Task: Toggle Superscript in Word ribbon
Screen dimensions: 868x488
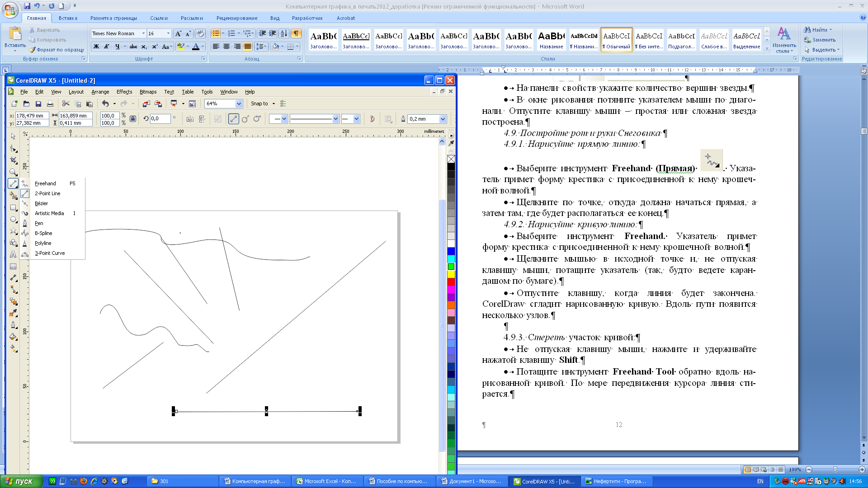Action: click(x=155, y=47)
